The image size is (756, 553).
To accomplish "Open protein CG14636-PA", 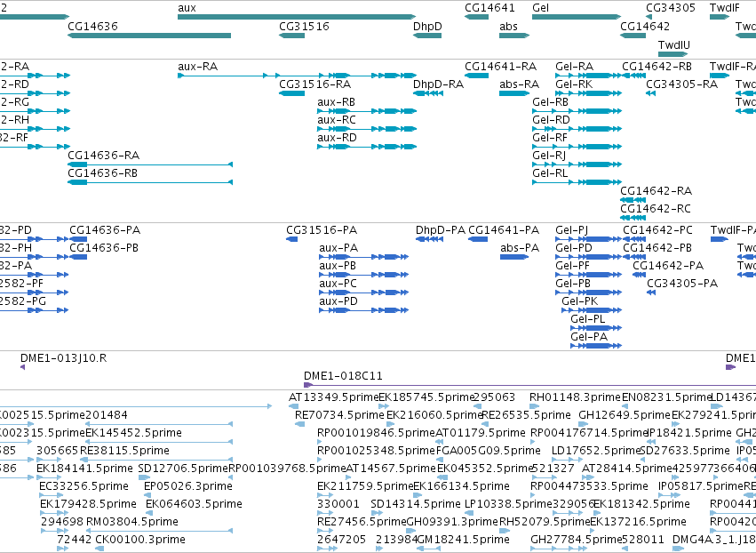I will [105, 230].
